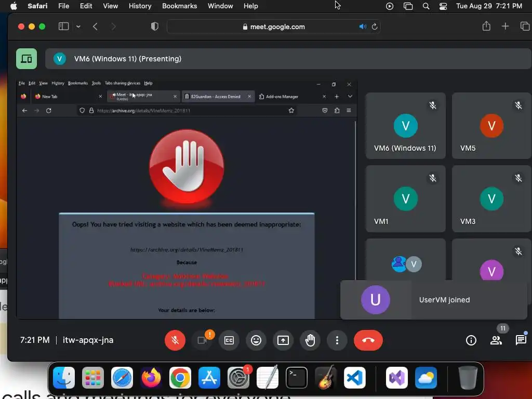Open the Safari menu
532x399 pixels.
[x=37, y=6]
